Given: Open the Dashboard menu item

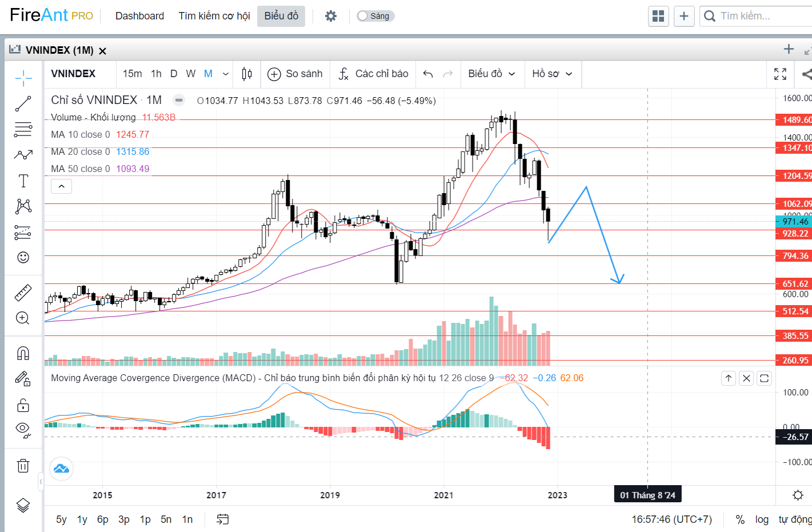Looking at the screenshot, I should [139, 16].
